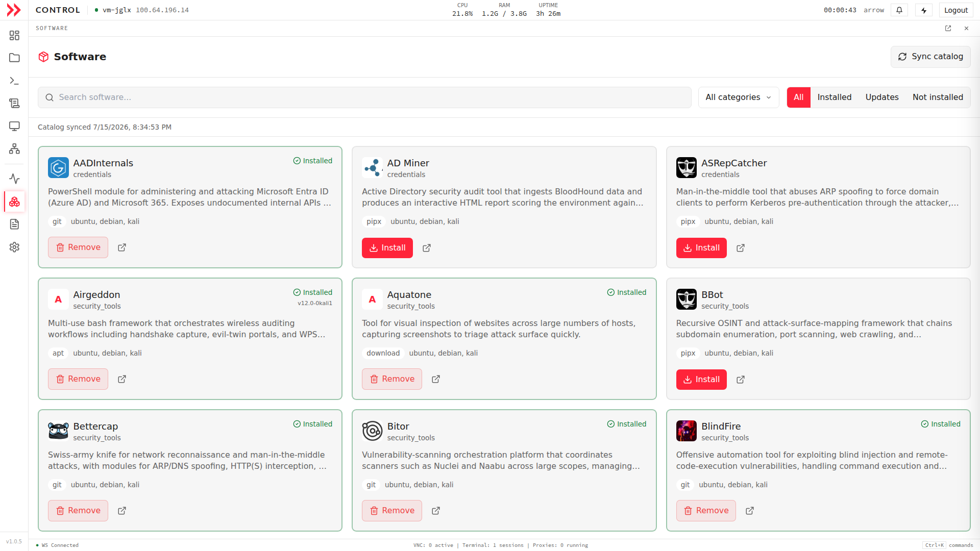Click the arrow username label
Image resolution: width=980 pixels, height=551 pixels.
(873, 10)
